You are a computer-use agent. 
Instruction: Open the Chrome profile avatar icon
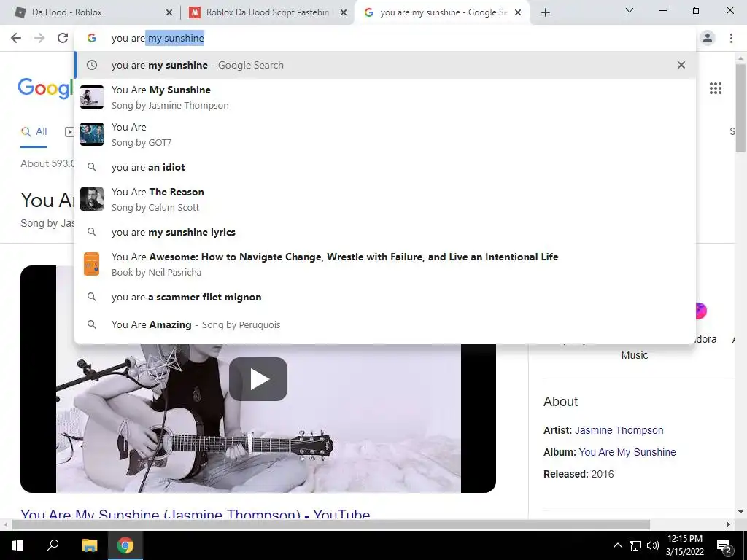tap(708, 38)
